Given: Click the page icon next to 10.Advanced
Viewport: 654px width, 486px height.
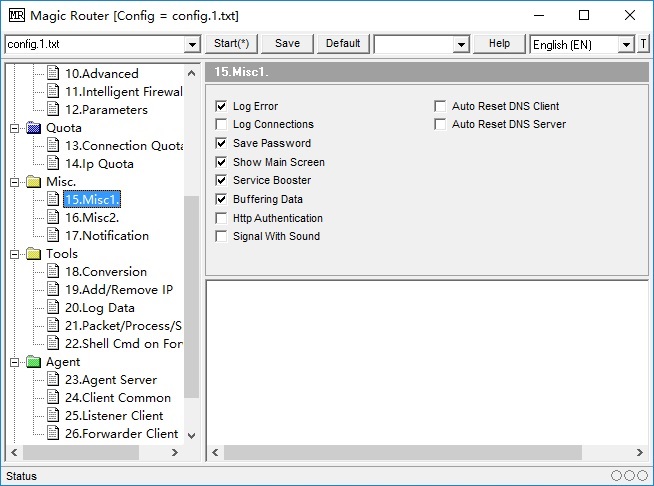Looking at the screenshot, I should pos(53,74).
